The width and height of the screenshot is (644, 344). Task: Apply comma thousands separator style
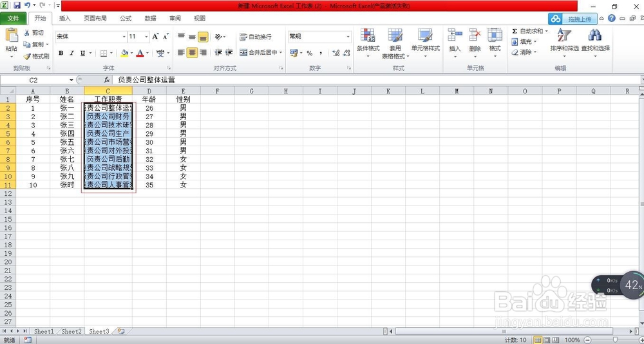tap(321, 53)
